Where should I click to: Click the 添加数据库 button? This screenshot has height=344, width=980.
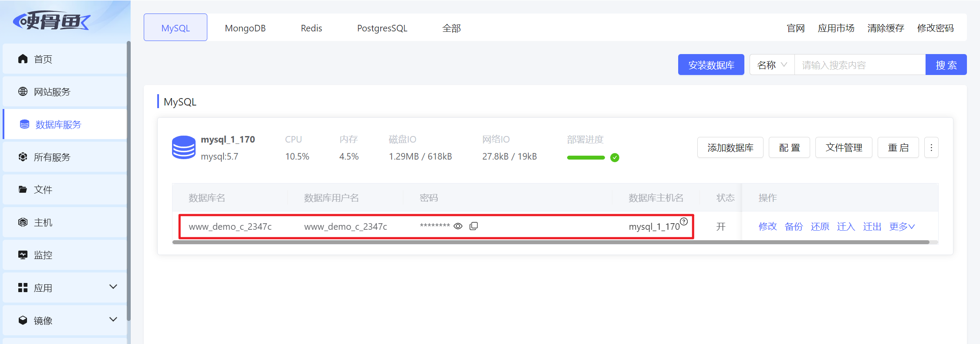[730, 147]
